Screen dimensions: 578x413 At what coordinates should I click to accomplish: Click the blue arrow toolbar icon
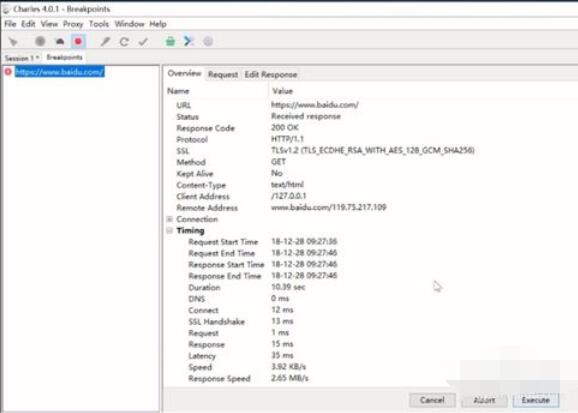point(189,41)
